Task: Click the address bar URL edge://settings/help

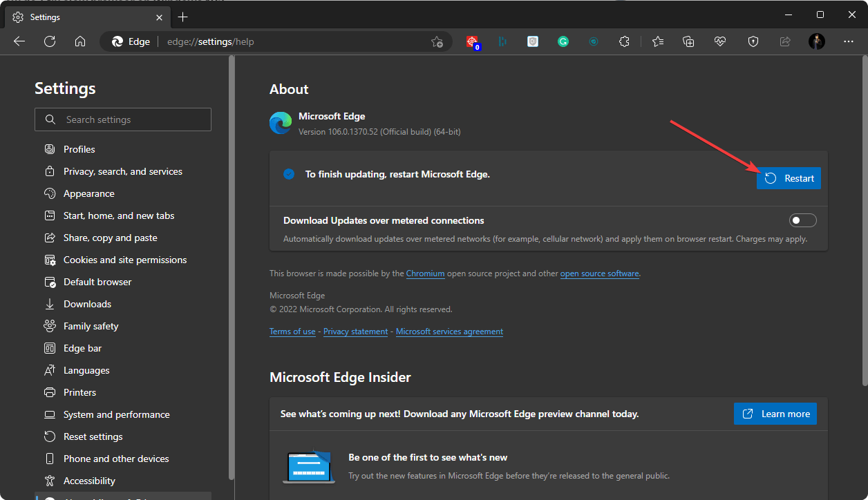Action: tap(211, 41)
